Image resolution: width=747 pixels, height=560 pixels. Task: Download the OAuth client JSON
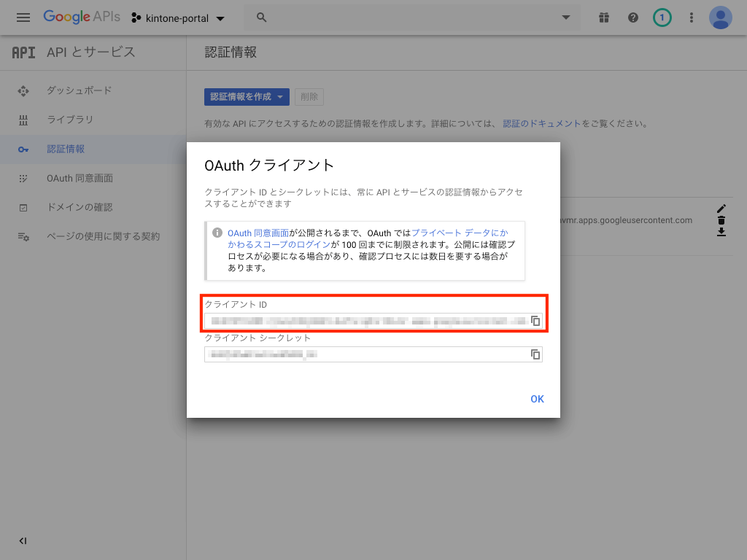pos(721,232)
